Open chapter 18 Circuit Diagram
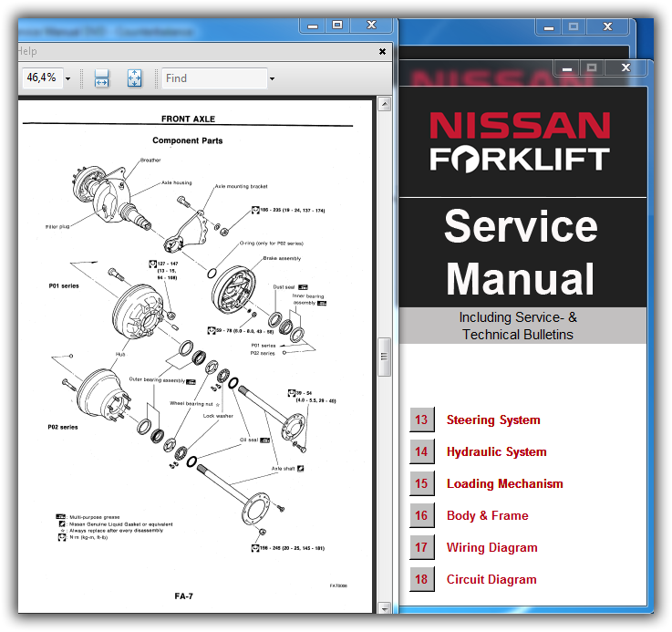The image size is (672, 632). [491, 580]
